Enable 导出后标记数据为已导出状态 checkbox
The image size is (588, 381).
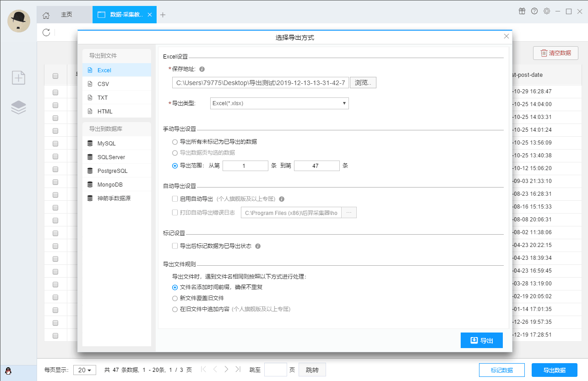175,246
